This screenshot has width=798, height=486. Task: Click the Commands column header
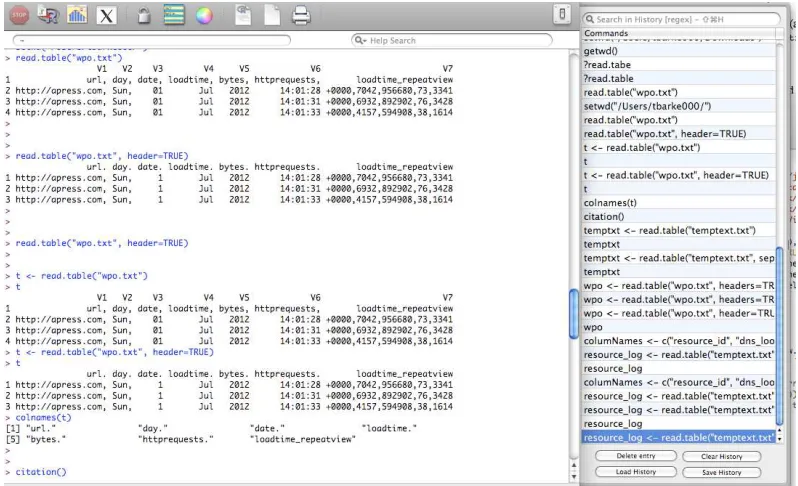click(678, 33)
